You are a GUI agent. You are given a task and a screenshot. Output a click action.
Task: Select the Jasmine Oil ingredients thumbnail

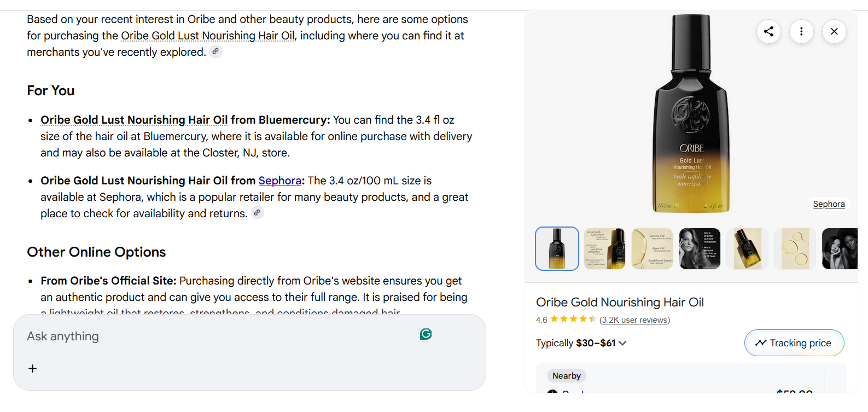coord(652,248)
